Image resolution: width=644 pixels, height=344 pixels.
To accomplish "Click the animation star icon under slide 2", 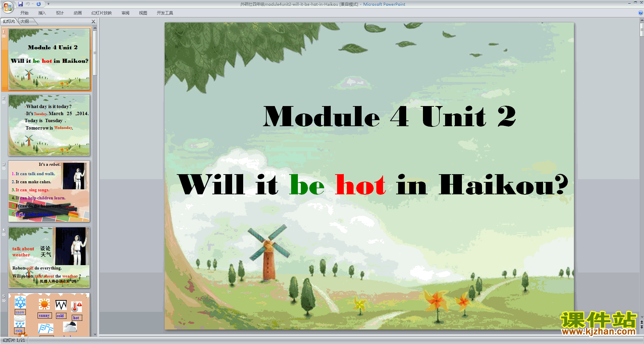I will 4,102.
